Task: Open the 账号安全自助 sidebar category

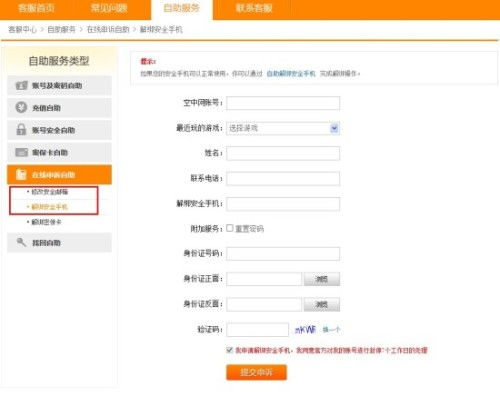Action: click(x=59, y=130)
